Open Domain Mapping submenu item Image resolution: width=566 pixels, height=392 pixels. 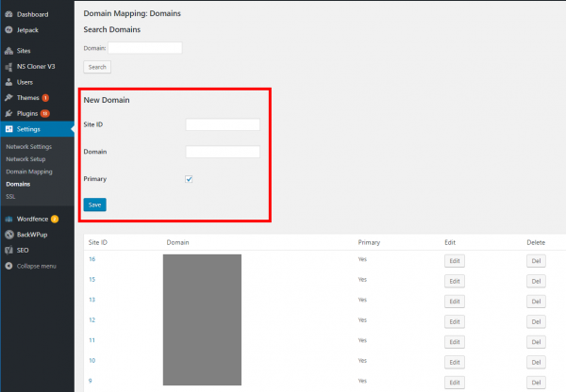click(29, 171)
